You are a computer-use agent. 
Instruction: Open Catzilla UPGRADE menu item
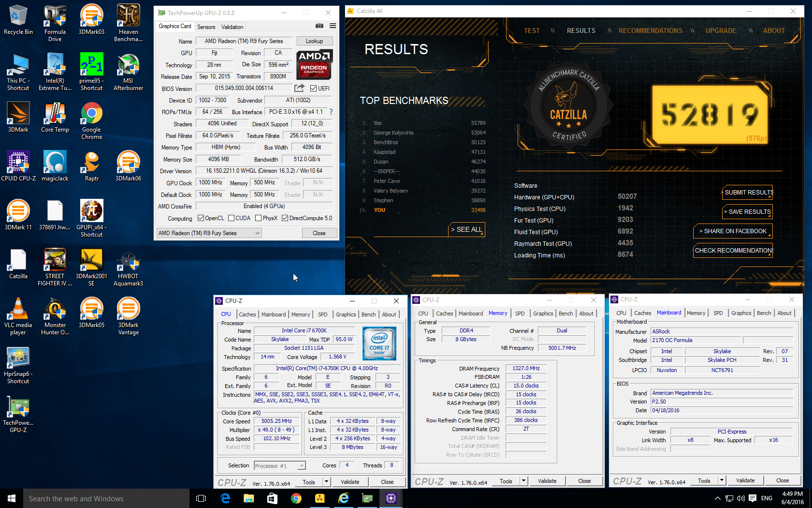pos(721,30)
